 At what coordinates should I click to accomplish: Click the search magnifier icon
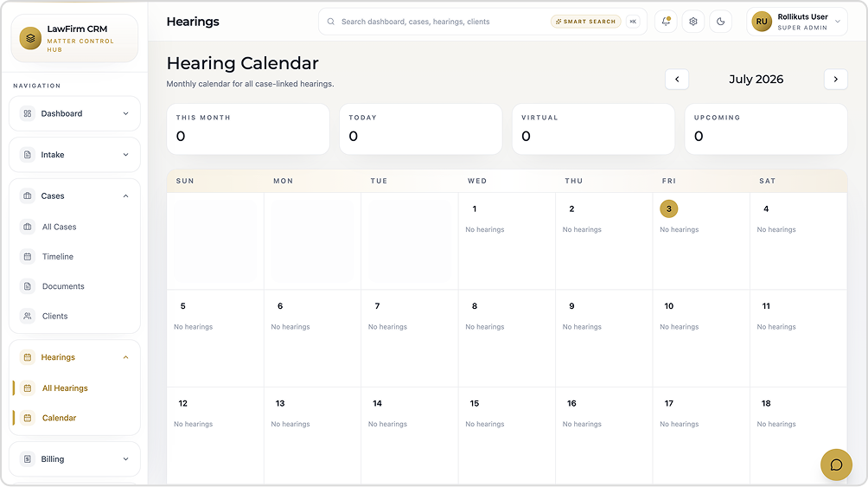click(330, 22)
